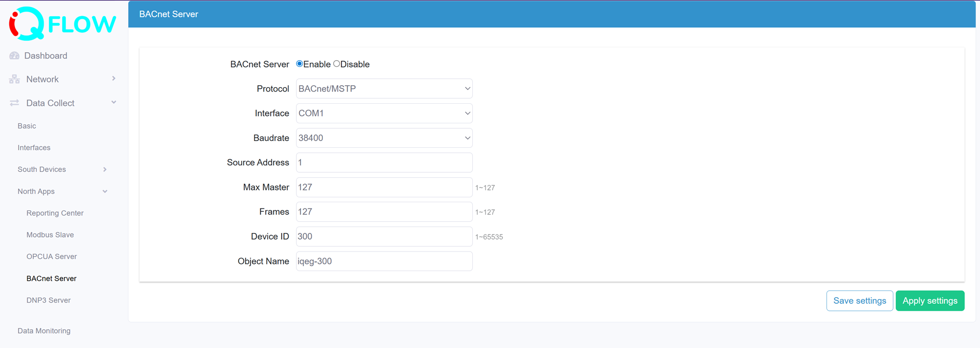The width and height of the screenshot is (980, 348).
Task: Go to OPCUA Server page
Action: pos(51,256)
